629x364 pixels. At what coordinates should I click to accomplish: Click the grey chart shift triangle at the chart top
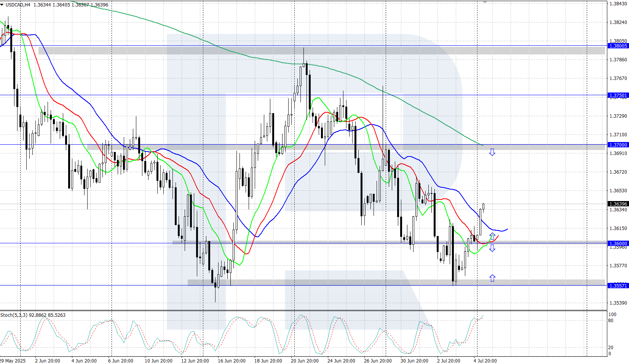[485, 2]
